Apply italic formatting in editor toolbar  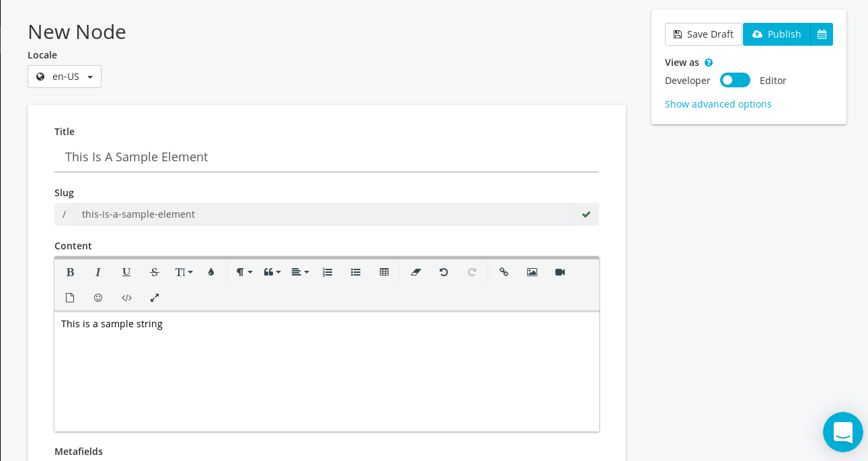[98, 272]
